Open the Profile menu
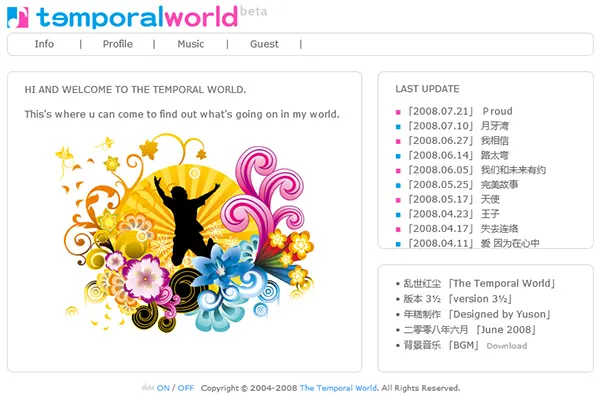Image resolution: width=600 pixels, height=400 pixels. pos(117,44)
